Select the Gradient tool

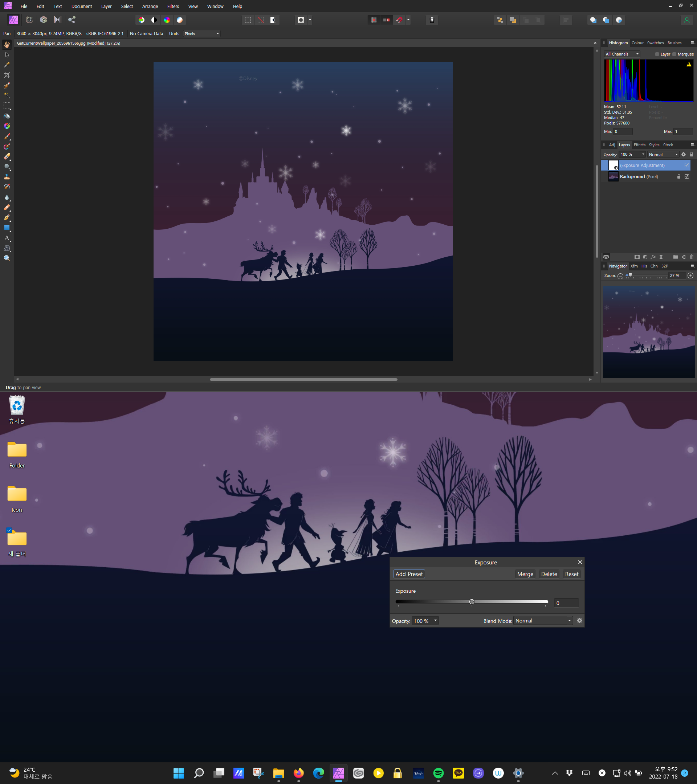(7, 126)
